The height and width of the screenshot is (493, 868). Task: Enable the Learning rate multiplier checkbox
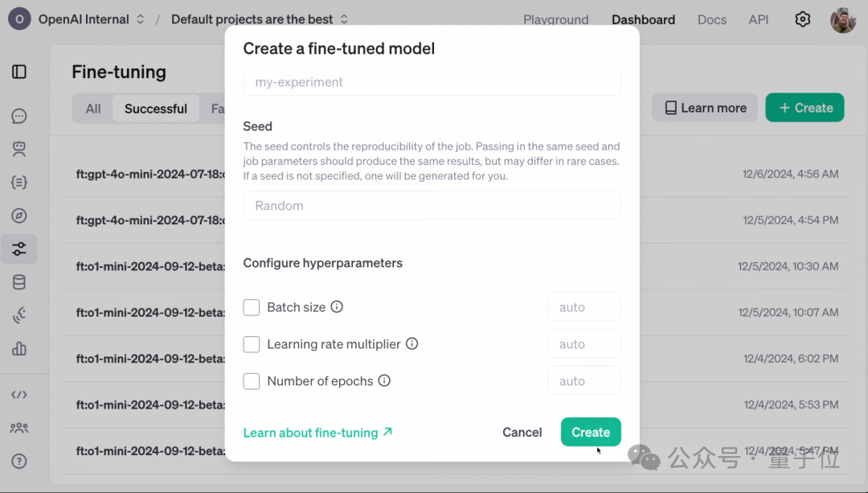point(252,344)
